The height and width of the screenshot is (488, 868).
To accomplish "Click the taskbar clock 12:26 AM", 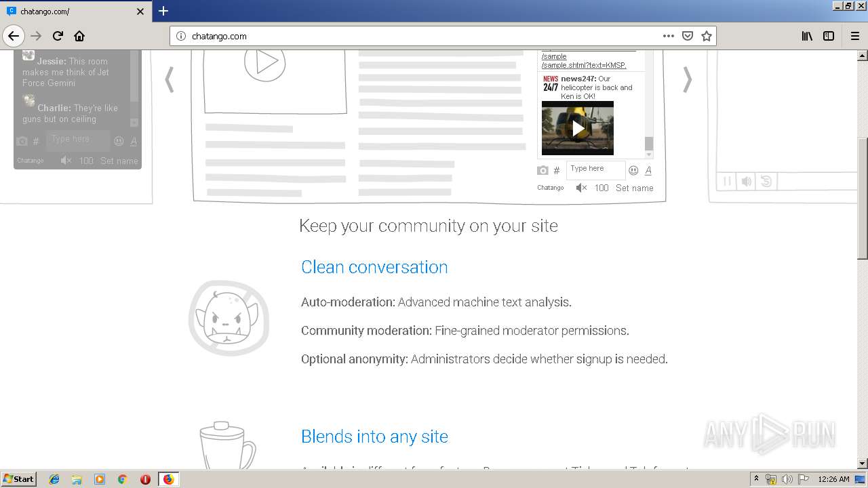I will 834,479.
